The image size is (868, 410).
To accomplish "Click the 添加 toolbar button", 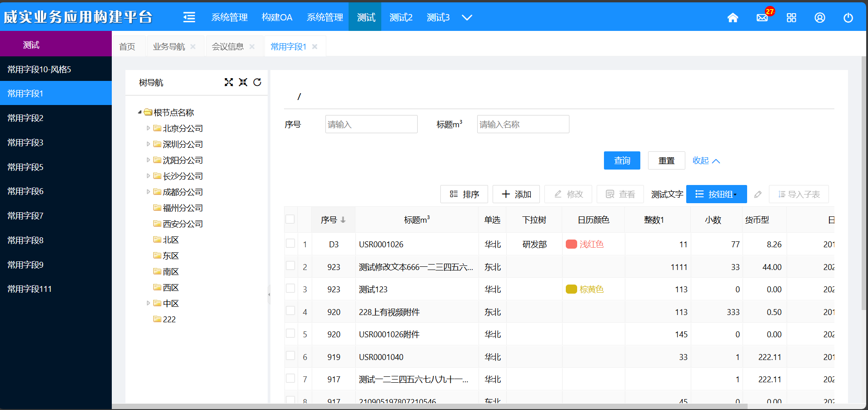I will pos(516,194).
